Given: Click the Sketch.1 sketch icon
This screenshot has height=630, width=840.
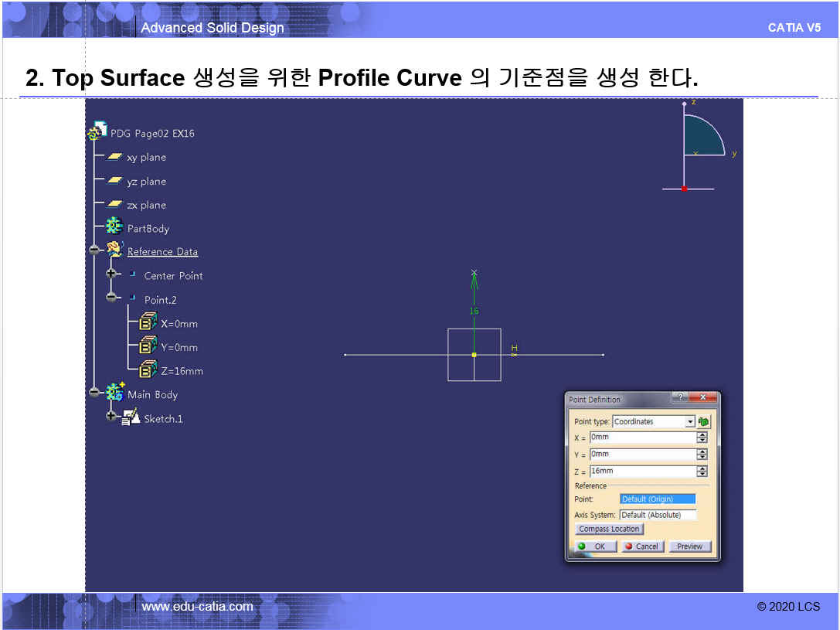Looking at the screenshot, I should (131, 417).
